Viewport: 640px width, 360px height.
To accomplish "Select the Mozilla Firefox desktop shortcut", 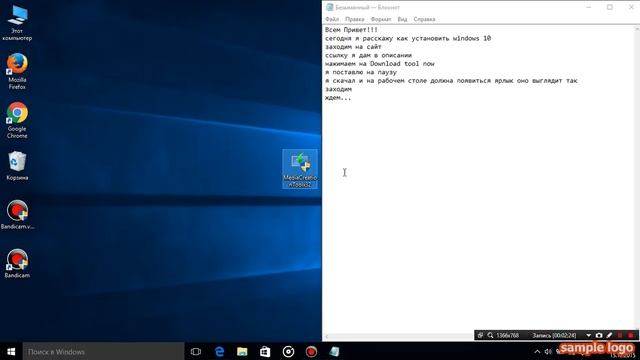I will coord(17,71).
